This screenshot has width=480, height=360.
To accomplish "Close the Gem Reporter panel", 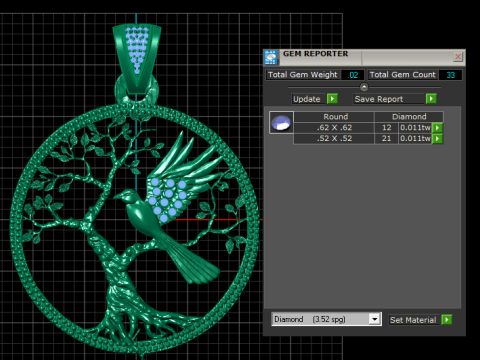I will tap(458, 57).
